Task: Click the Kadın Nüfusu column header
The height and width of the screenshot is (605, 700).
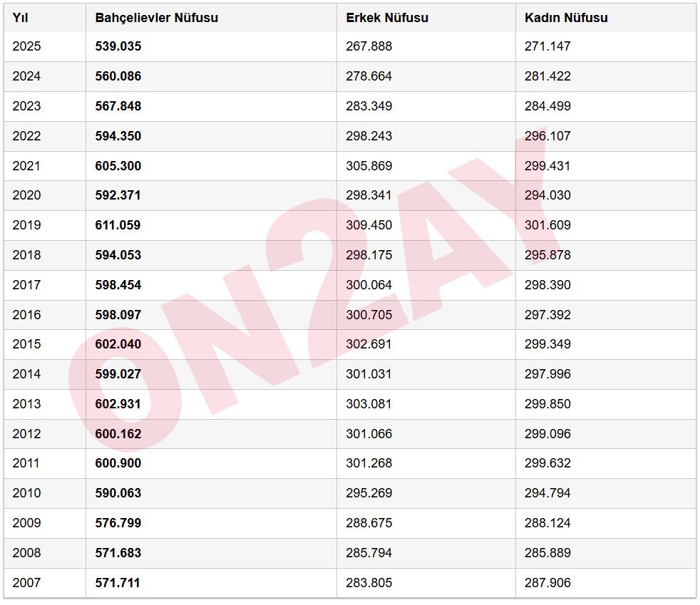Action: 566,18
